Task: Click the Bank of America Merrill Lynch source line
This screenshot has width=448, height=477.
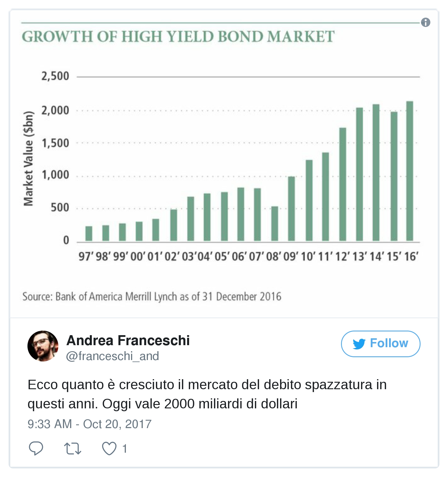Action: (x=152, y=297)
